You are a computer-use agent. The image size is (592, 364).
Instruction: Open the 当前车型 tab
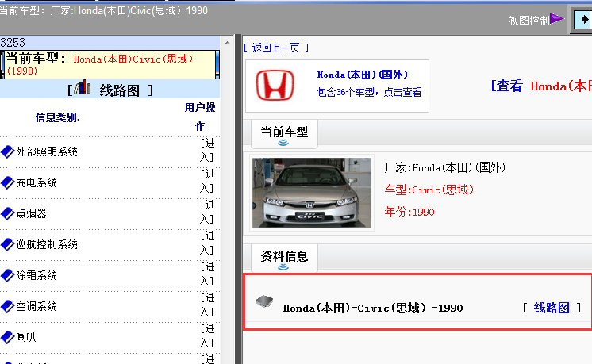[x=284, y=134]
